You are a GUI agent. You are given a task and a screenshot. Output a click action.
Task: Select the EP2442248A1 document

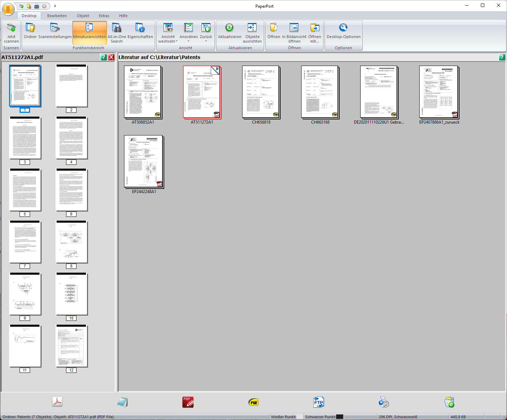tap(144, 162)
